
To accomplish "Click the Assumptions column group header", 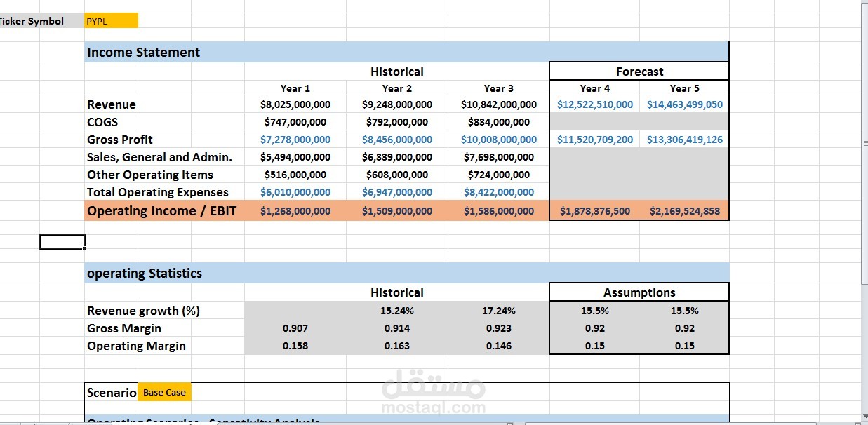I will pyautogui.click(x=639, y=292).
